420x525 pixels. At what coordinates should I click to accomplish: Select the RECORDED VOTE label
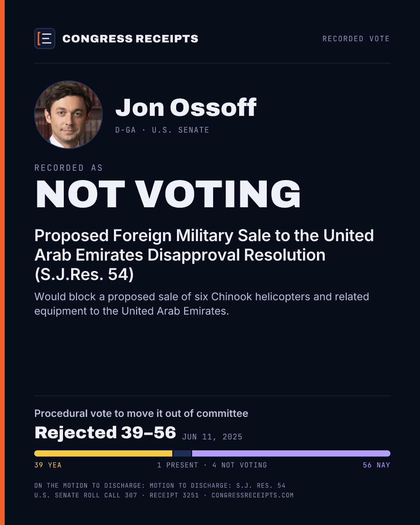356,39
